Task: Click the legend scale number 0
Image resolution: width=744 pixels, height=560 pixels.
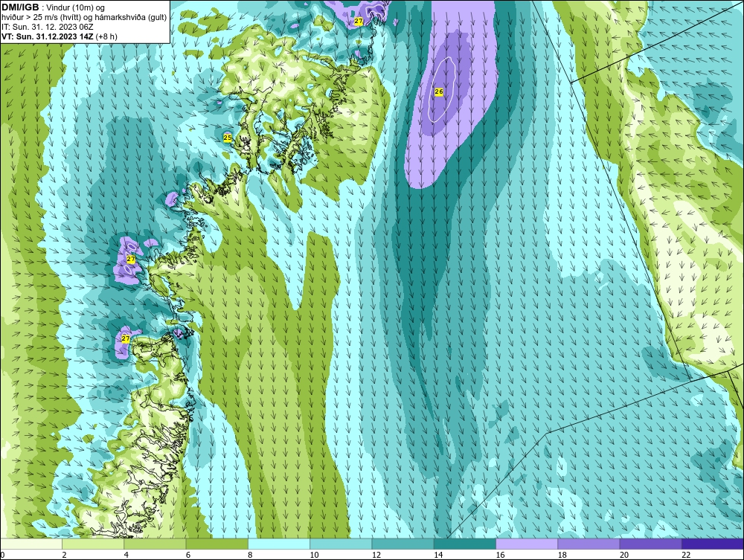Action: [2, 556]
